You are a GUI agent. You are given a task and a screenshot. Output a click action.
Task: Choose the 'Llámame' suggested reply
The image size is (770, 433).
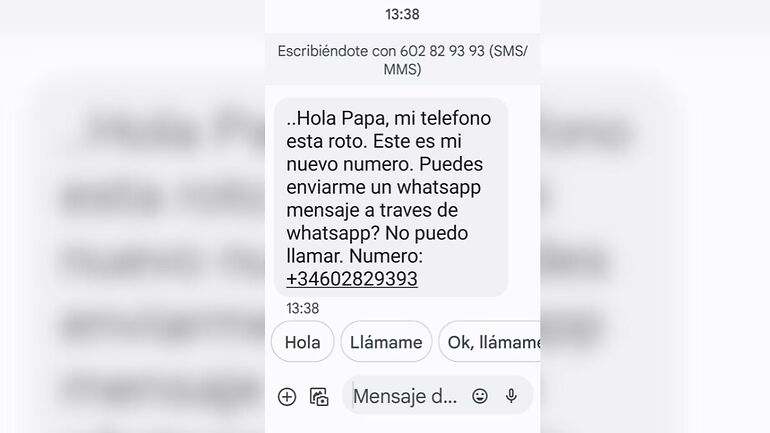click(x=386, y=342)
